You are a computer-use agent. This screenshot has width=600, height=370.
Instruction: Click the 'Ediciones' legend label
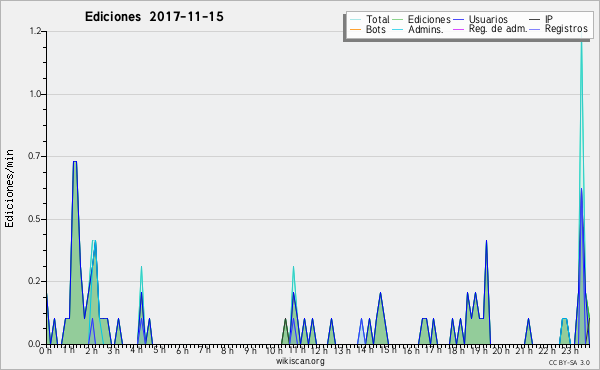point(429,19)
